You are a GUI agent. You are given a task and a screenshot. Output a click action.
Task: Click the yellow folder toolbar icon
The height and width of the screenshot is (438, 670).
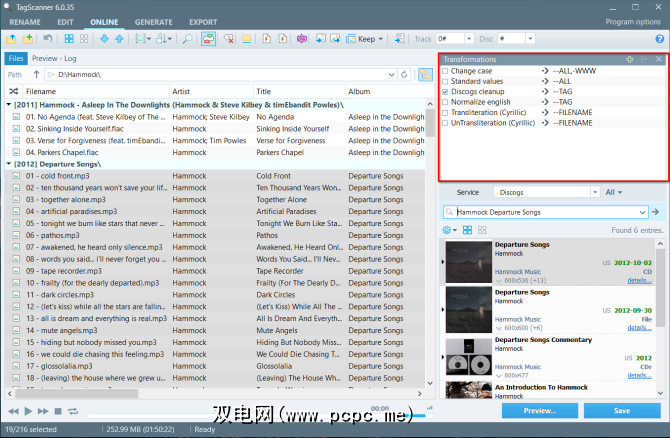click(x=247, y=39)
